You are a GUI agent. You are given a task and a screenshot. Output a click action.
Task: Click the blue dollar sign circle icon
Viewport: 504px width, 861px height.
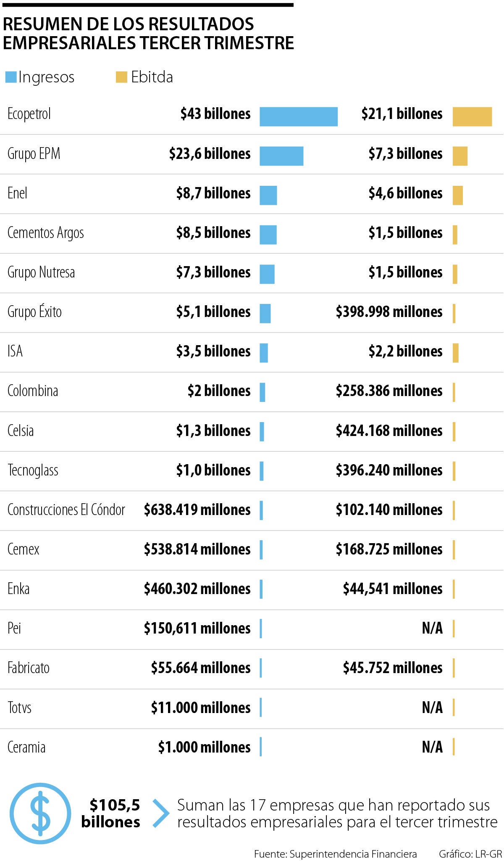point(40,813)
